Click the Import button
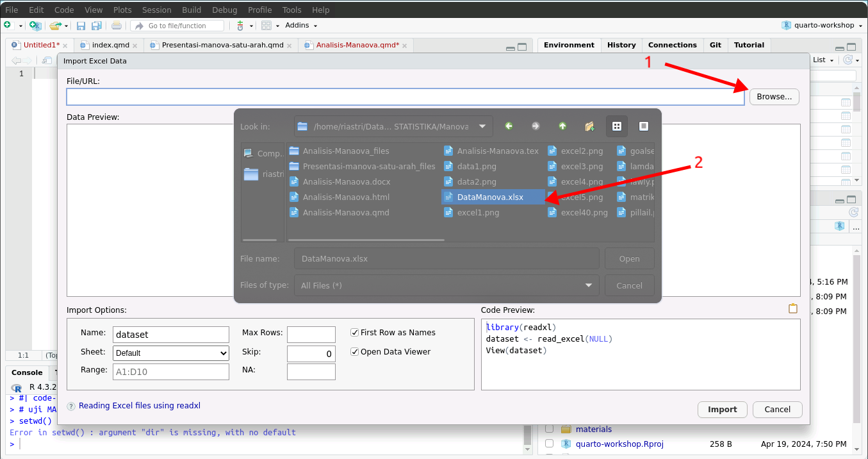 click(723, 410)
